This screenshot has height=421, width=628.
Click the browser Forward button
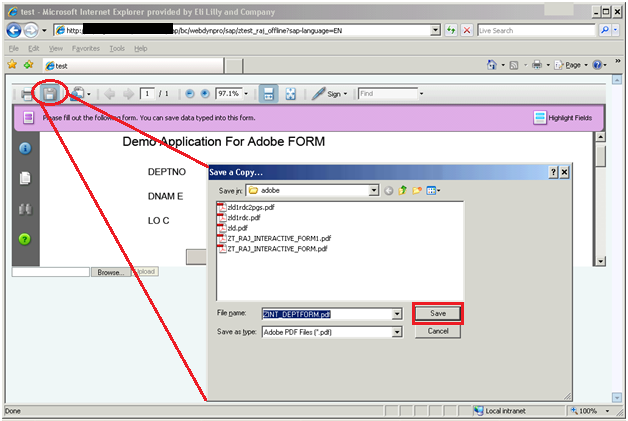[x=31, y=30]
